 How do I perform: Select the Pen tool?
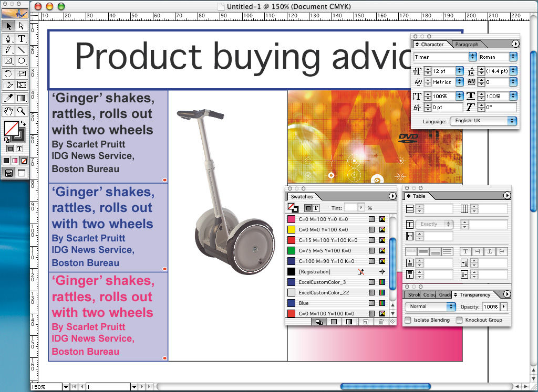pos(8,39)
